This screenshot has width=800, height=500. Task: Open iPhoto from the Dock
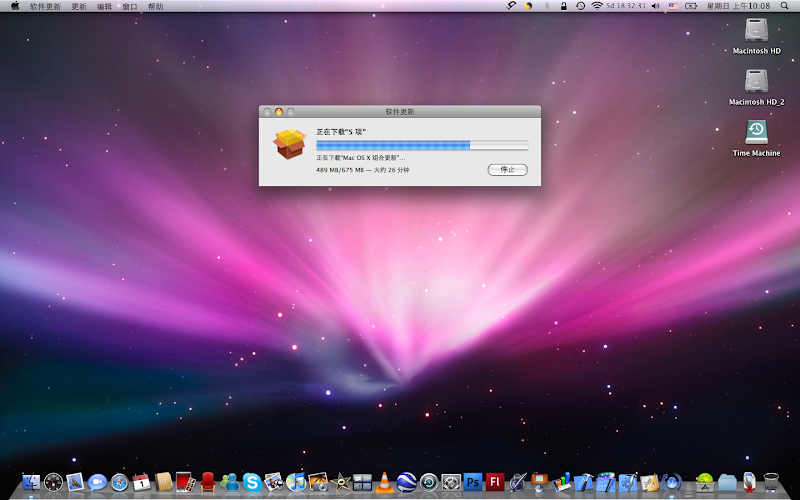(318, 482)
